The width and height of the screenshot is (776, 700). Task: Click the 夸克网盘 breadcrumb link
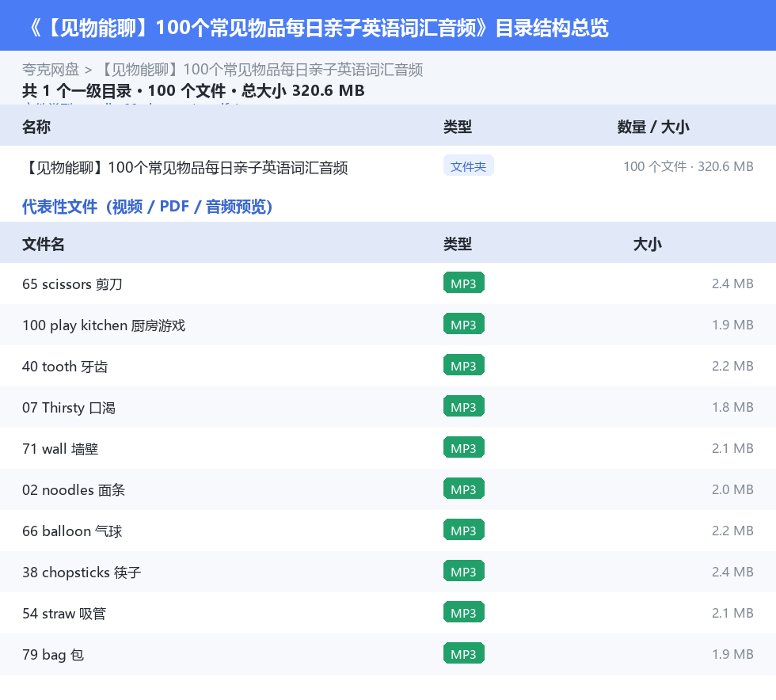tap(51, 70)
